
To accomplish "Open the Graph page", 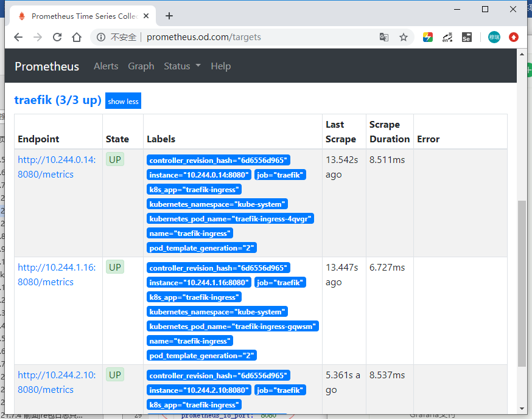I will tap(141, 66).
